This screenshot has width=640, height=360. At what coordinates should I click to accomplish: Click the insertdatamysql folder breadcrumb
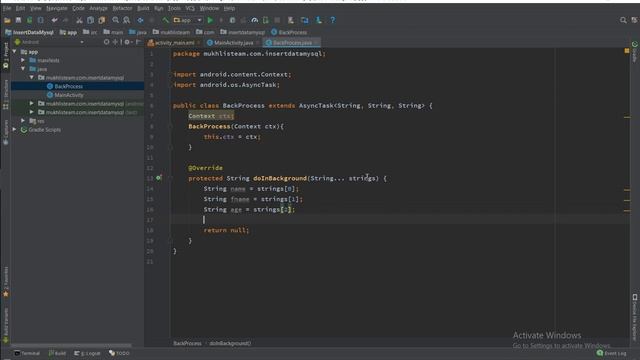242,32
